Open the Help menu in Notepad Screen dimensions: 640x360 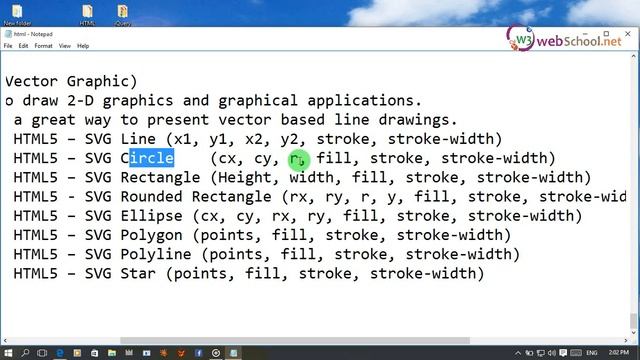click(x=83, y=46)
